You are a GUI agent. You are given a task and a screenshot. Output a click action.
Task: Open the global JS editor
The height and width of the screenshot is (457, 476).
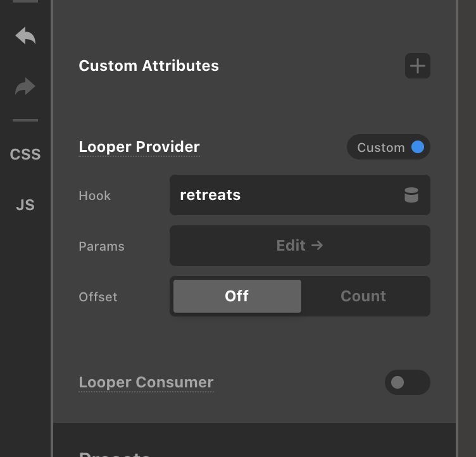point(25,205)
